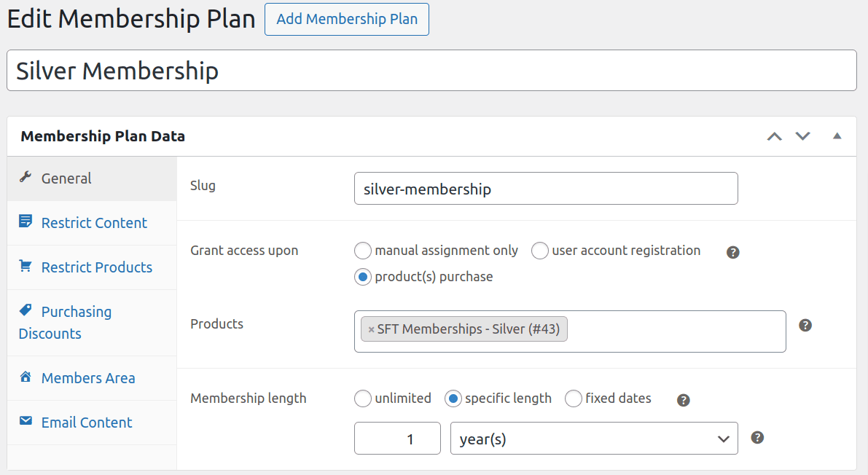Collapse the Membership Plan Data panel
The width and height of the screenshot is (868, 475).
pyautogui.click(x=837, y=136)
